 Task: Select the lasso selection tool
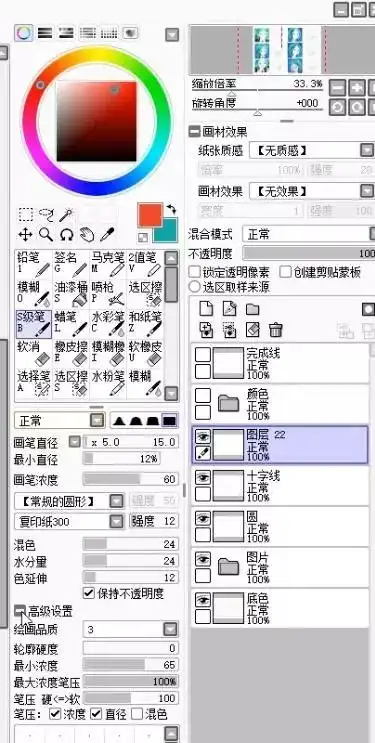pos(46,215)
